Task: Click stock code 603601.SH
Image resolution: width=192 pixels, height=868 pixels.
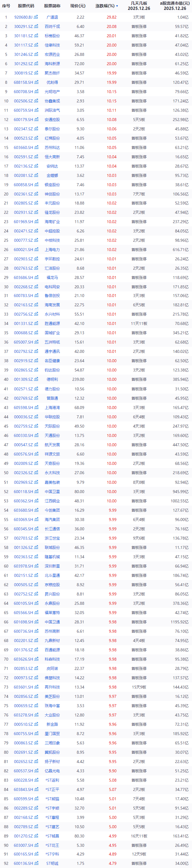Action: point(23,687)
